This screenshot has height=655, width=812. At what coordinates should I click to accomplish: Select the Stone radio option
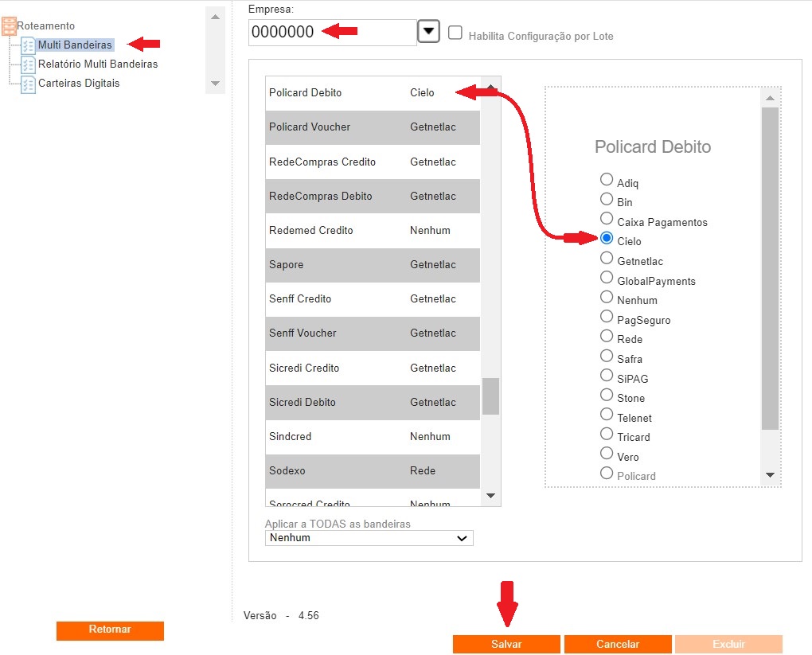tap(607, 395)
